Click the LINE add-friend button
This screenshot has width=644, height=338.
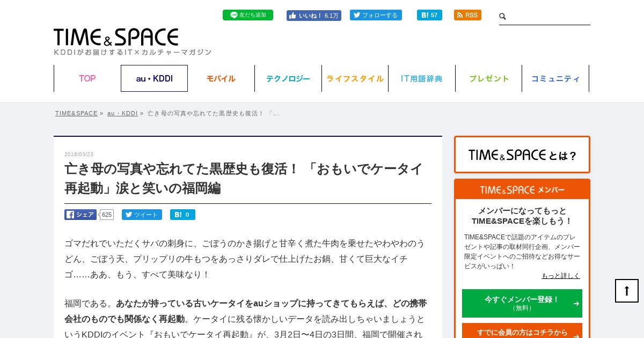[x=248, y=15]
